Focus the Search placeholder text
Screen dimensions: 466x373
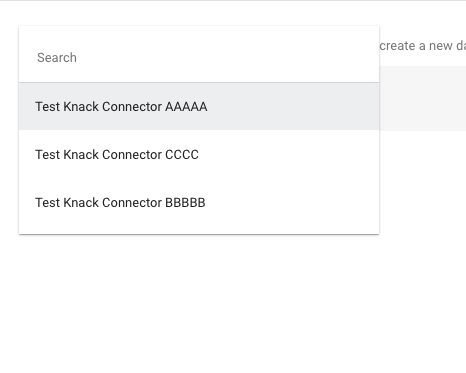pyautogui.click(x=57, y=57)
